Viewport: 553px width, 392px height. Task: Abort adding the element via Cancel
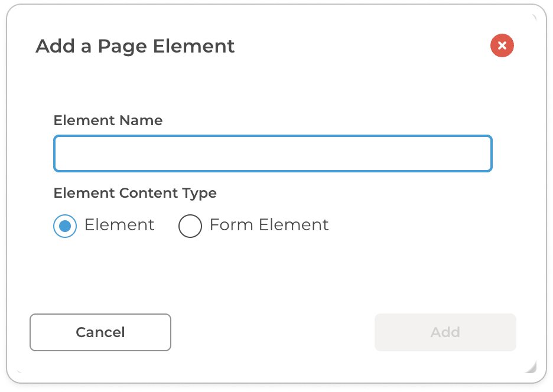(100, 332)
